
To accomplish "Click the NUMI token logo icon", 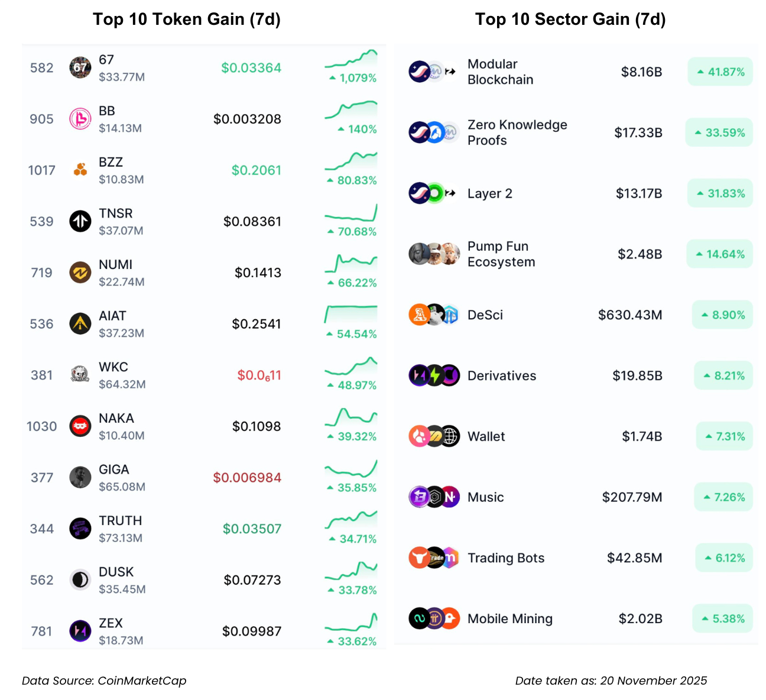I will click(80, 273).
